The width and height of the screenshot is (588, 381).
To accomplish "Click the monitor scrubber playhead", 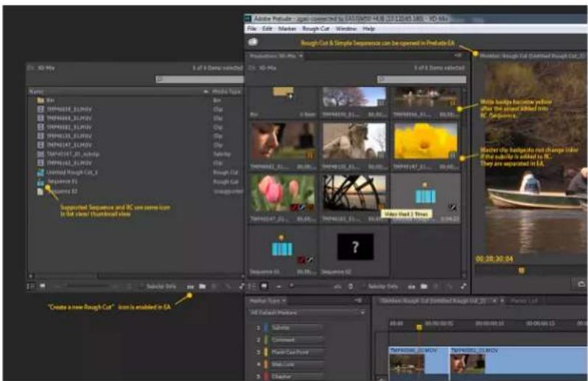I will coord(521,270).
